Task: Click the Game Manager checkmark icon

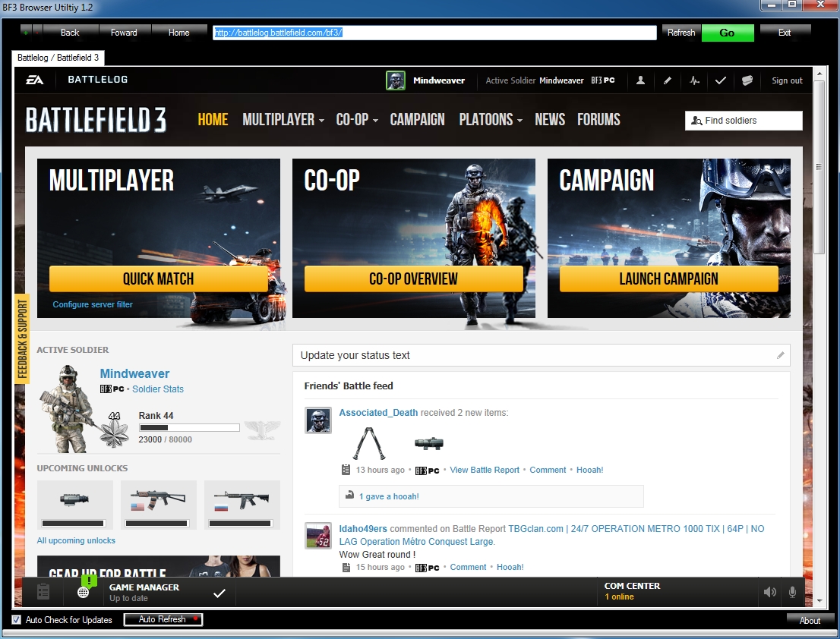Action: click(219, 593)
